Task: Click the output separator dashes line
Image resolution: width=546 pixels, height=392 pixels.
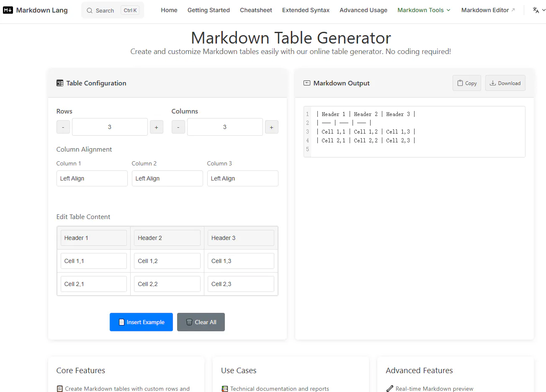Action: pos(344,123)
